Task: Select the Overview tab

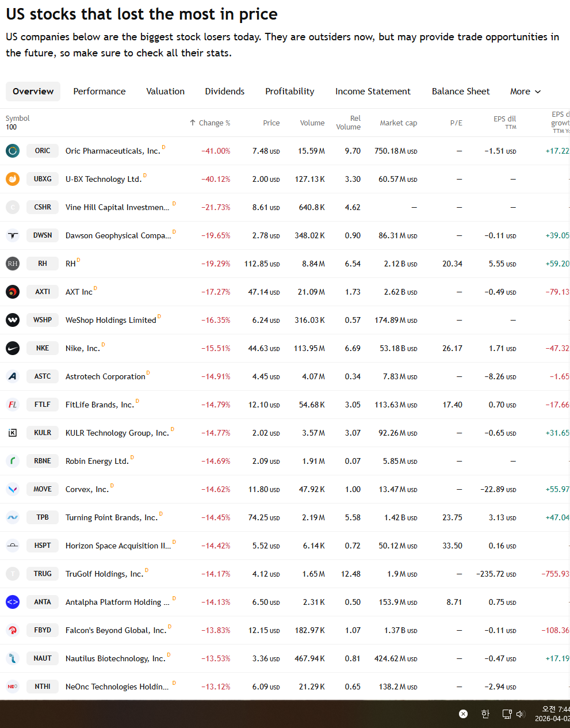Action: tap(33, 92)
